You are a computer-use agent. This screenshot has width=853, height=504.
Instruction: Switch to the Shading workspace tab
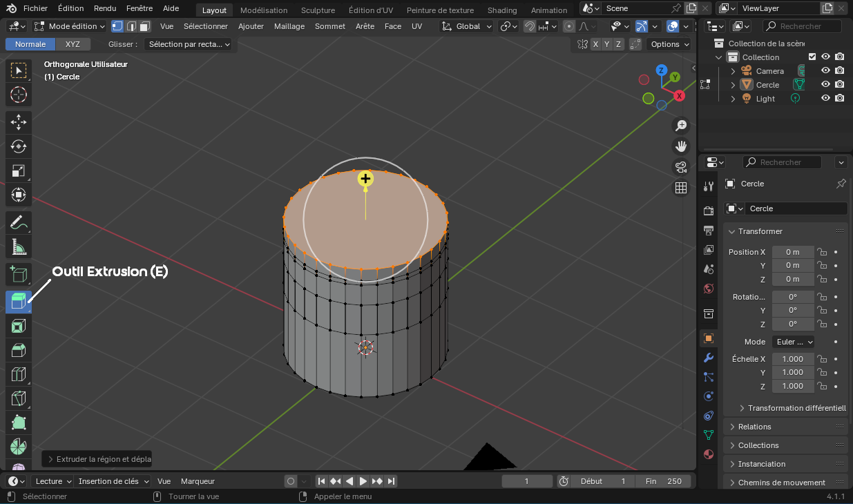(502, 10)
